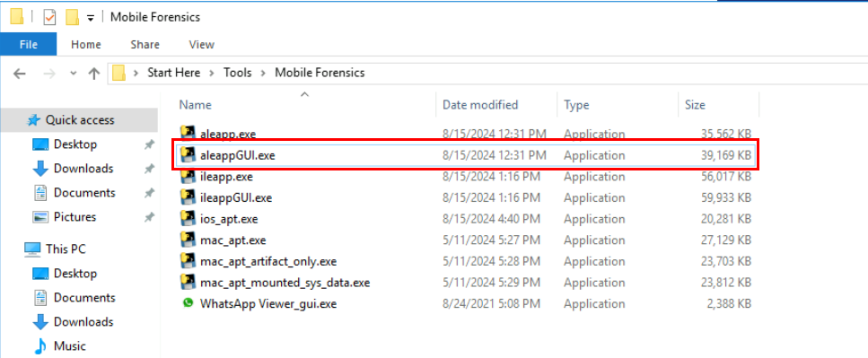The width and height of the screenshot is (868, 358).
Task: Click the 39,169 KB size value
Action: (x=726, y=155)
